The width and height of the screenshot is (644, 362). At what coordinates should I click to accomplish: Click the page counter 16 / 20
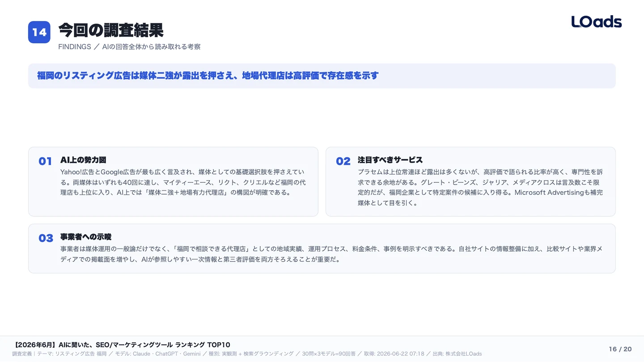coord(620,349)
